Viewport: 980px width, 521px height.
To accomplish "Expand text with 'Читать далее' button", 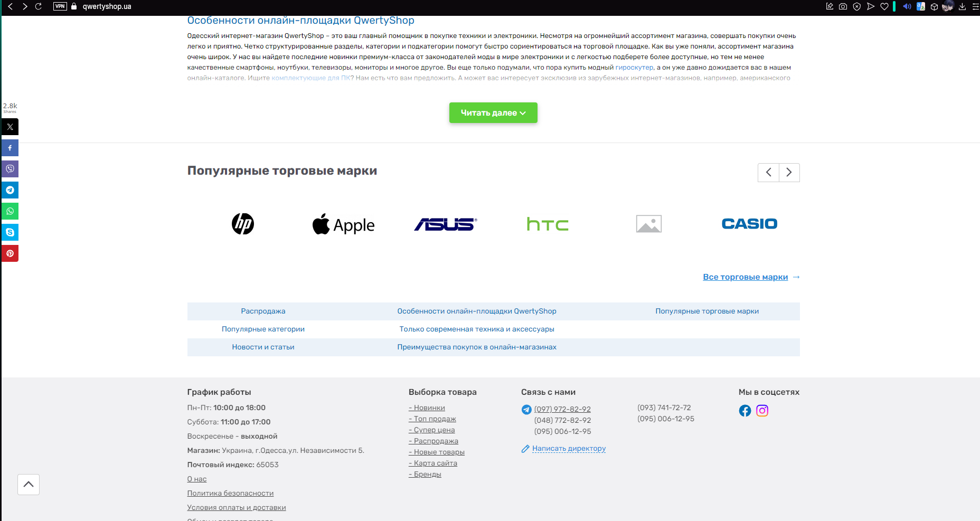I will tap(493, 113).
